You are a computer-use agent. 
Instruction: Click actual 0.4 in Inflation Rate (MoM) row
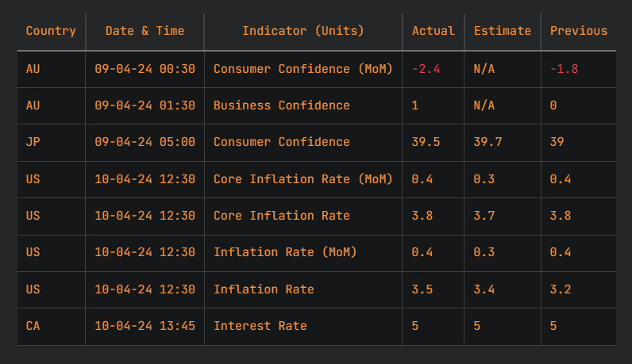pos(422,252)
